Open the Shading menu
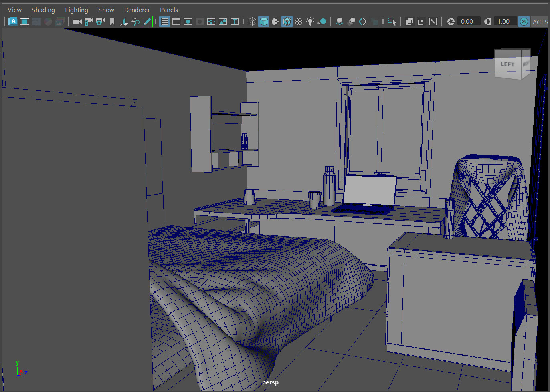This screenshot has width=550, height=392. pos(43,9)
